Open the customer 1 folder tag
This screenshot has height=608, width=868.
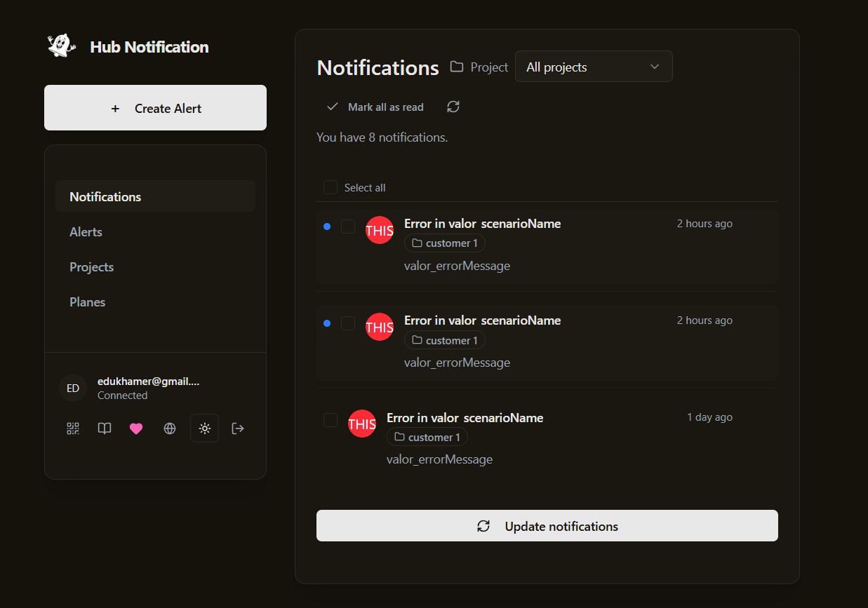pos(445,243)
